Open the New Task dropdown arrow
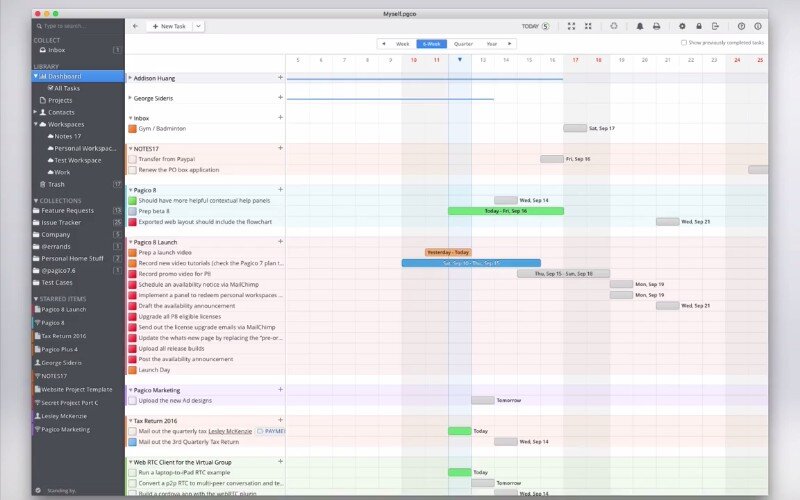The width and height of the screenshot is (800, 500). pos(198,26)
